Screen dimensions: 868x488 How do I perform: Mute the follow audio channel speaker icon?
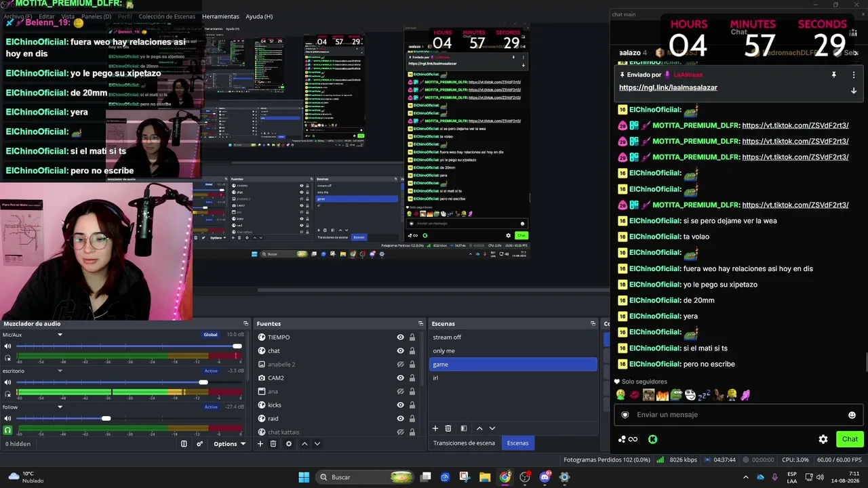pos(8,419)
